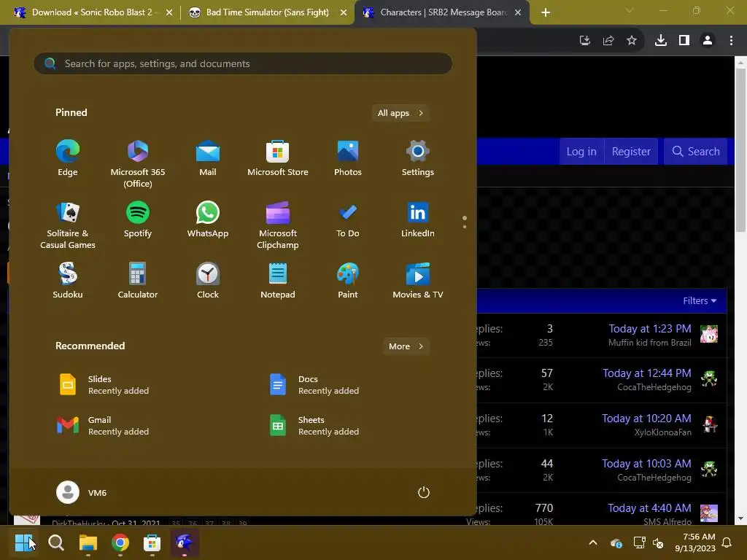Image resolution: width=747 pixels, height=560 pixels.
Task: Toggle Chrome side panel
Action: (x=684, y=41)
